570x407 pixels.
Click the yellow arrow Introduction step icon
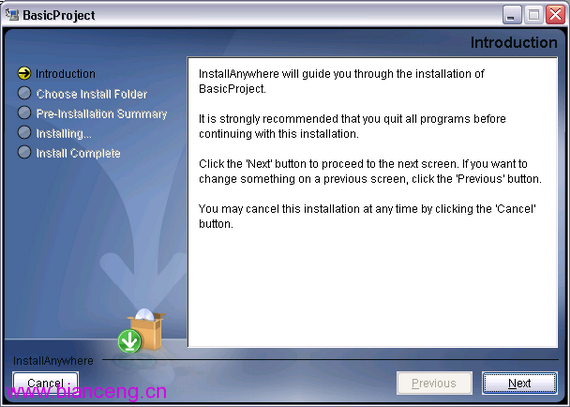[x=24, y=73]
